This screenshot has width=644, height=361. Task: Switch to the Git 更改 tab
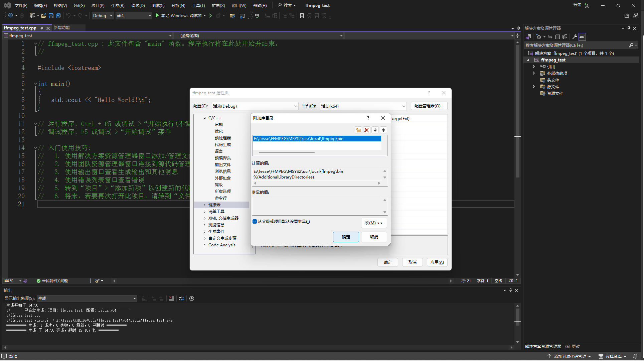[x=572, y=347]
